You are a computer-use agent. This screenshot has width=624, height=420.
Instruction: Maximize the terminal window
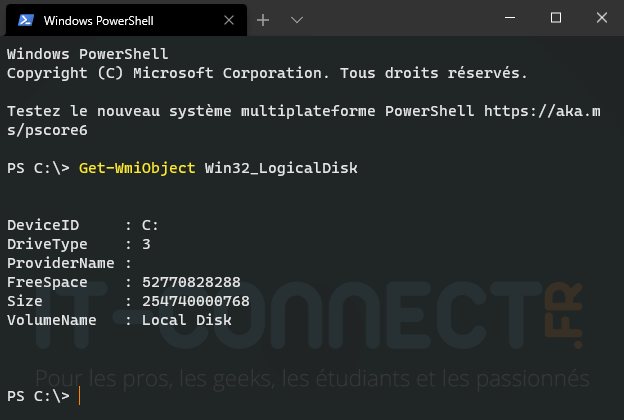[557, 18]
